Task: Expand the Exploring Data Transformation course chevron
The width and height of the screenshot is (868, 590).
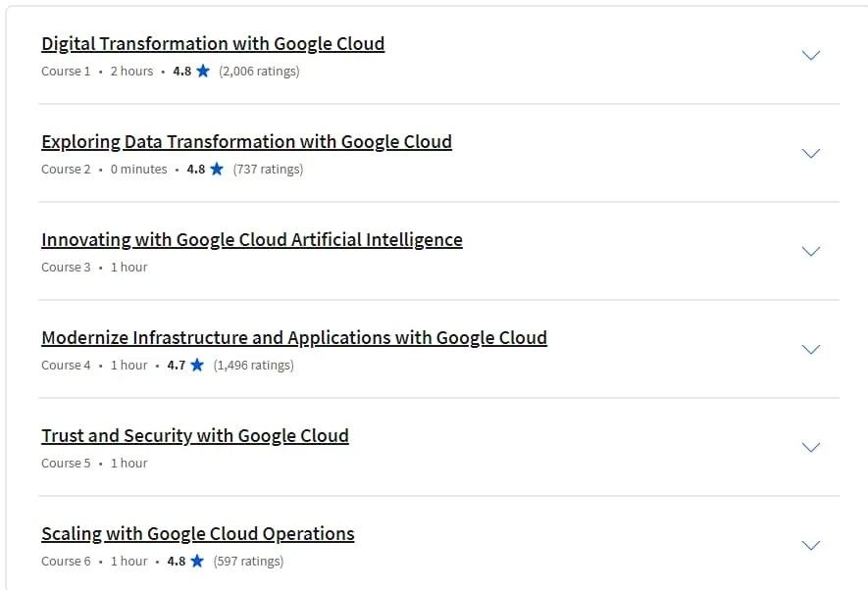Action: click(810, 153)
